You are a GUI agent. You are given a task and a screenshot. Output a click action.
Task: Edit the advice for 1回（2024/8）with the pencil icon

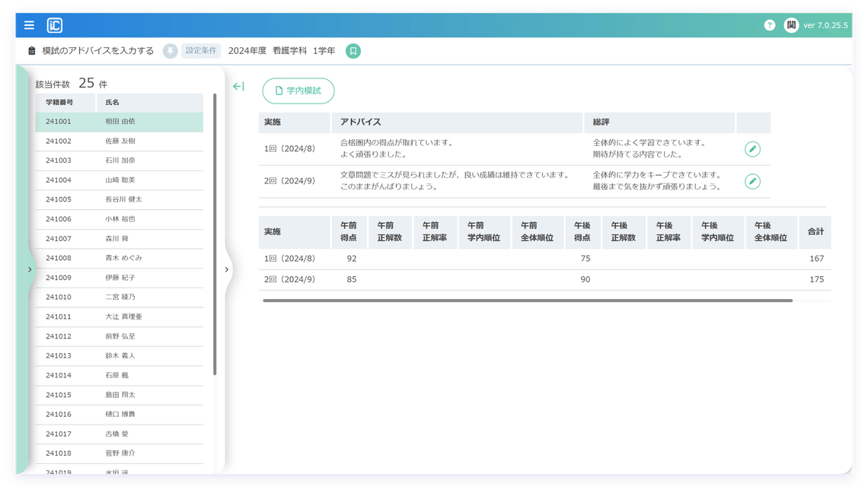pyautogui.click(x=752, y=149)
